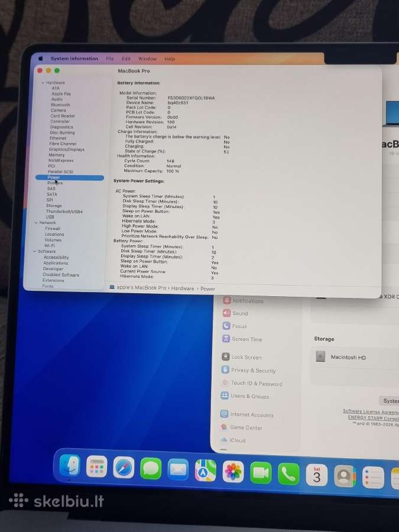Collapse the Software section in sidebar
The width and height of the screenshot is (399, 532).
pyautogui.click(x=35, y=251)
